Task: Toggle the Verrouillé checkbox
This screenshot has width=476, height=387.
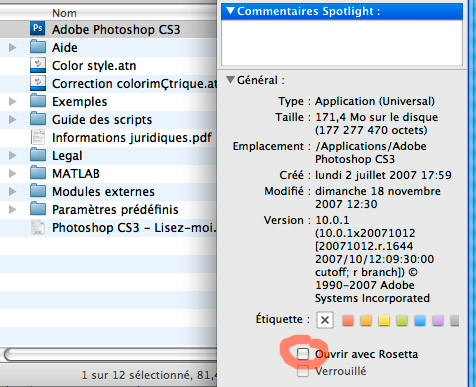Action: click(x=303, y=371)
